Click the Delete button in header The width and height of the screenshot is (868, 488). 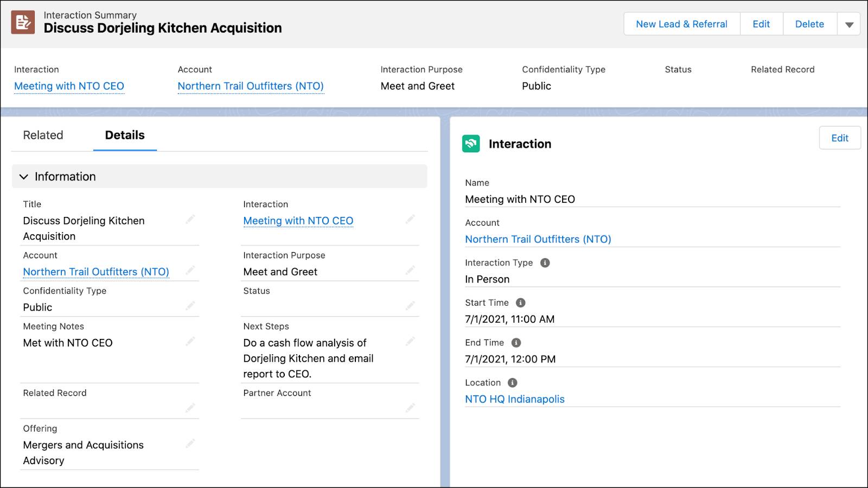pyautogui.click(x=809, y=24)
